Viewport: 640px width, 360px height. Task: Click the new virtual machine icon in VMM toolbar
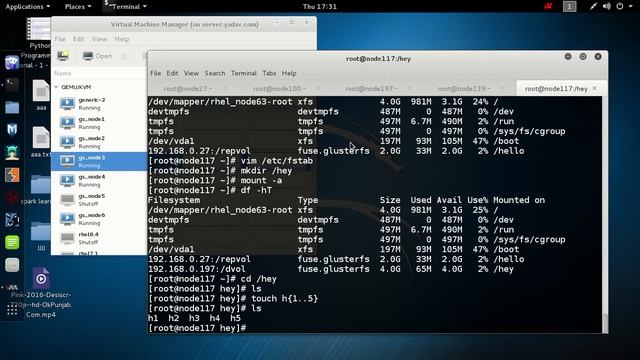click(x=63, y=56)
